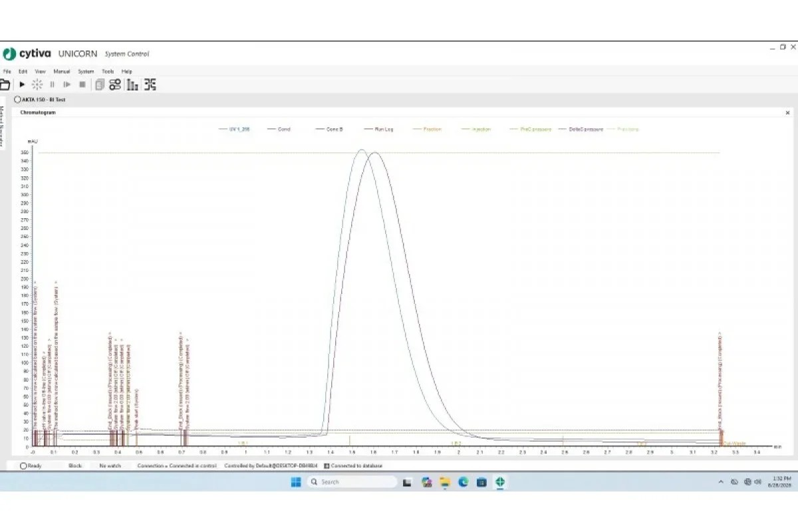The image size is (798, 532).
Task: Click the Connected to database status
Action: [x=353, y=465]
